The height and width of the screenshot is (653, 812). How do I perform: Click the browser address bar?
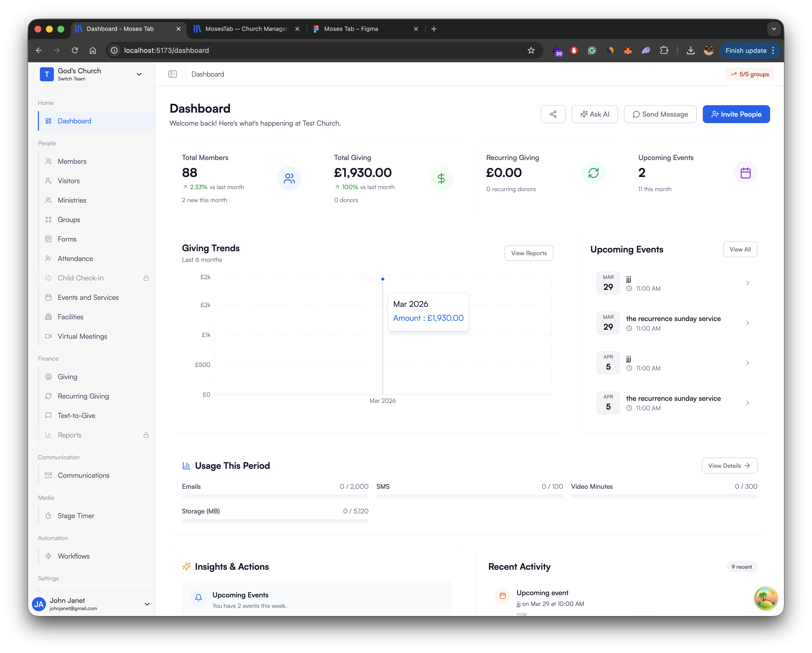click(320, 50)
